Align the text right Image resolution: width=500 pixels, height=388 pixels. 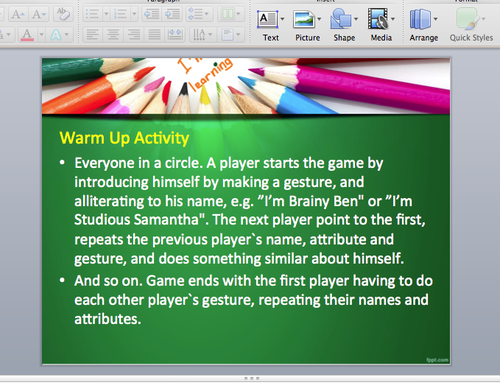134,34
